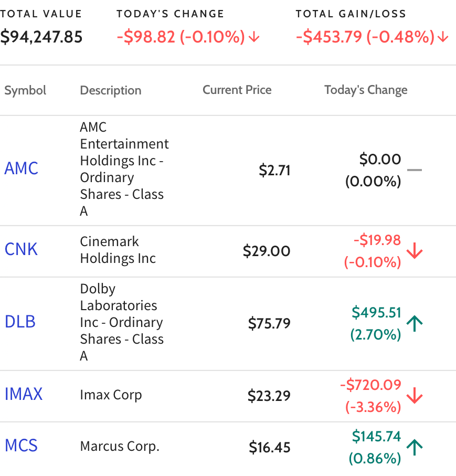
Task: Click the Dolby current price $75.79
Action: 269,323
